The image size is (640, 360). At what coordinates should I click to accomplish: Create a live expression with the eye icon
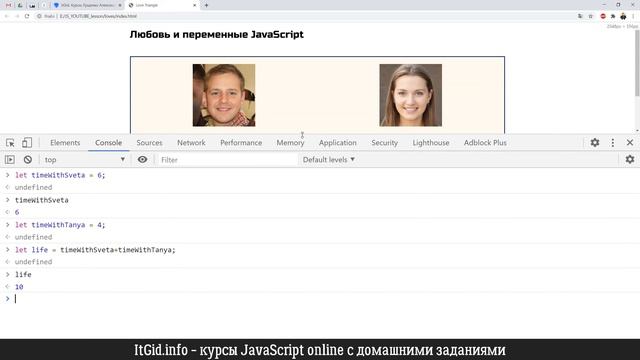142,160
